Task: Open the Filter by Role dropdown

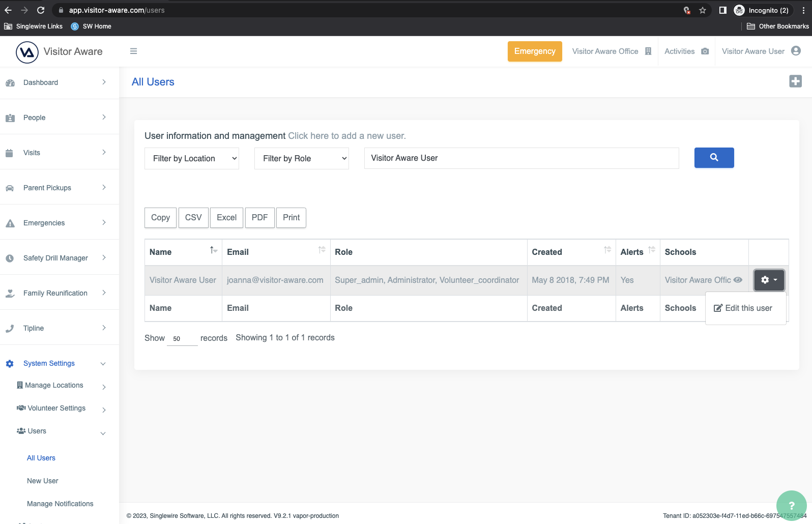Action: [x=302, y=158]
